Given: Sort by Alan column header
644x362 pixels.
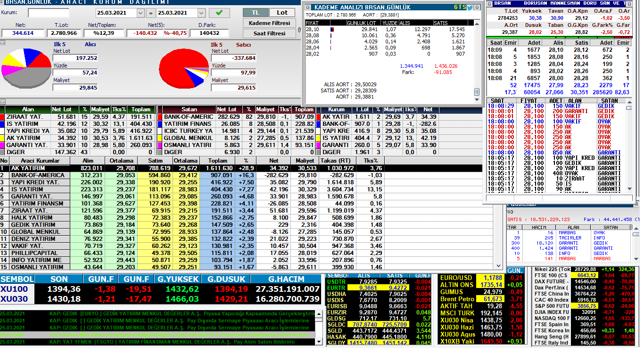Looking at the screenshot, I should [28, 109].
